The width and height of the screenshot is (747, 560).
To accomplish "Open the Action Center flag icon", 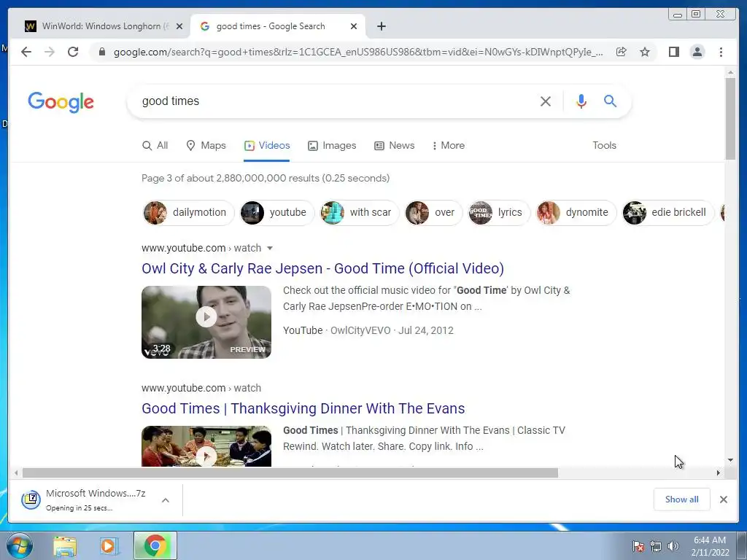I will (638, 546).
